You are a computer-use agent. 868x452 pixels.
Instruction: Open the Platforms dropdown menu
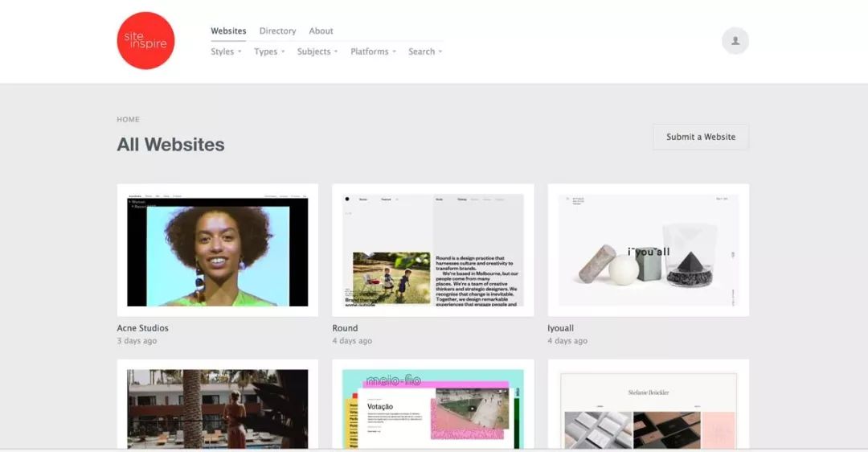373,51
